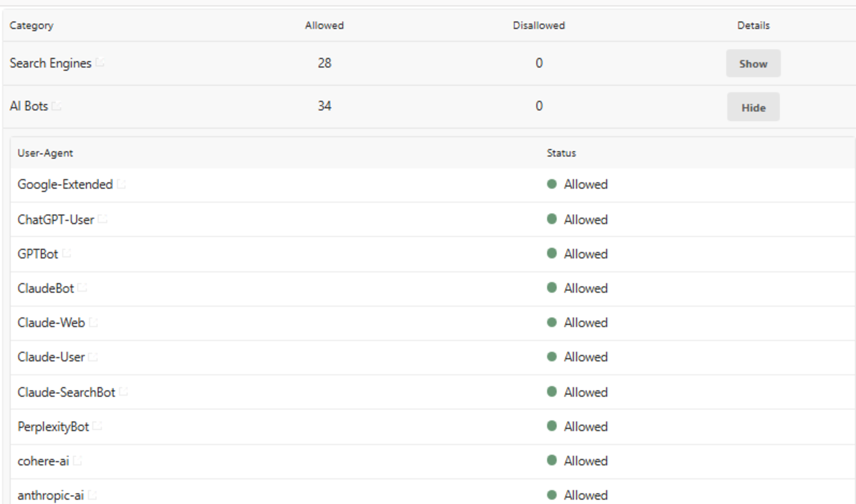Viewport: 856px width, 504px height.
Task: Click Google-Extended user-agent name
Action: pyautogui.click(x=65, y=184)
